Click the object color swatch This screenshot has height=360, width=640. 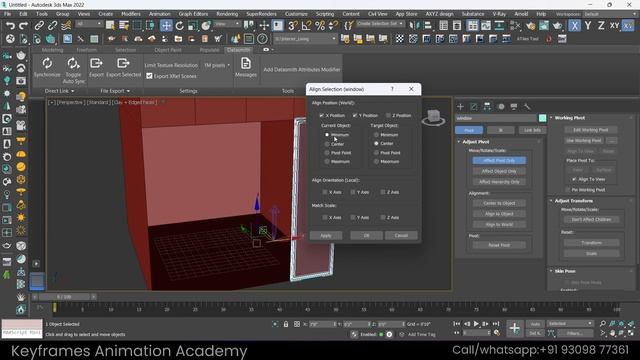point(542,118)
